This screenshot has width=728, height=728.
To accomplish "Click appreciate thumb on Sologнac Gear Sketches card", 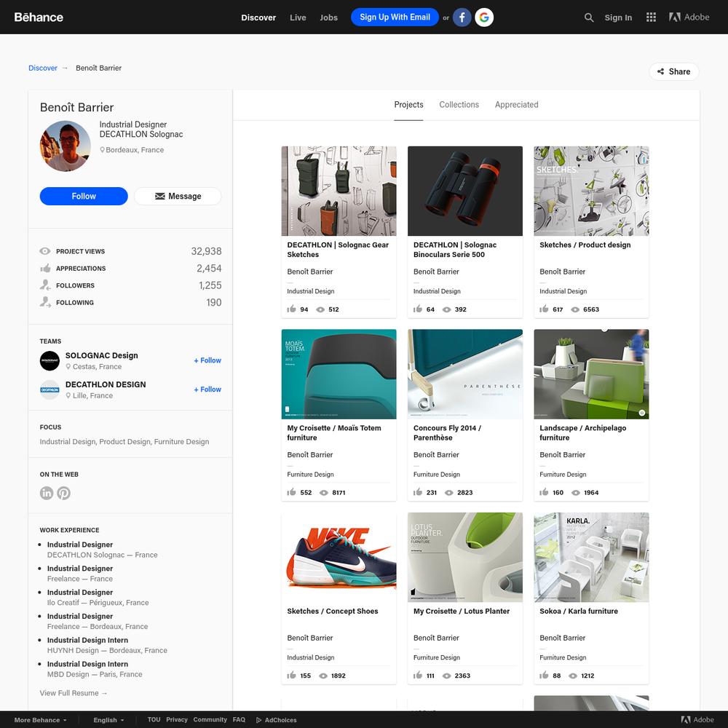I will (292, 309).
